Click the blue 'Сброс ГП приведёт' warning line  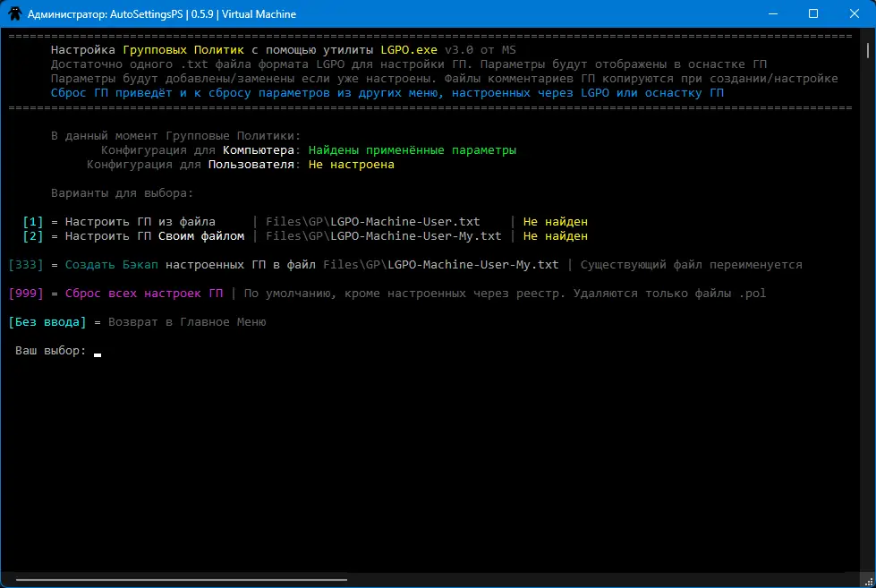pyautogui.click(x=387, y=93)
